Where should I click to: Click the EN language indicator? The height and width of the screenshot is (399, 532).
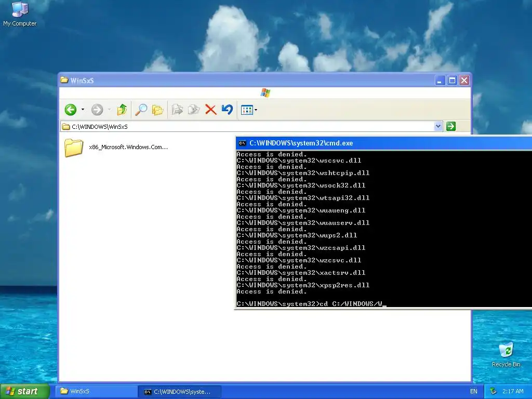click(474, 391)
